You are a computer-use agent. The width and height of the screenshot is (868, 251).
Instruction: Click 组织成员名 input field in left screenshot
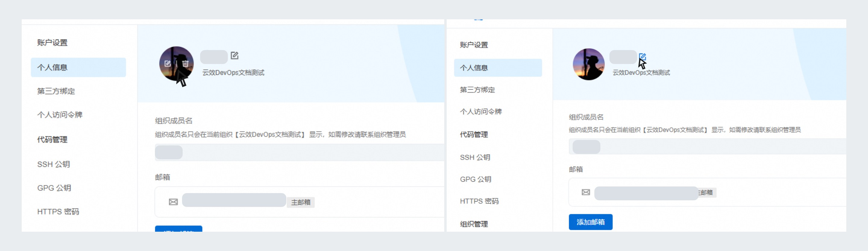(299, 152)
